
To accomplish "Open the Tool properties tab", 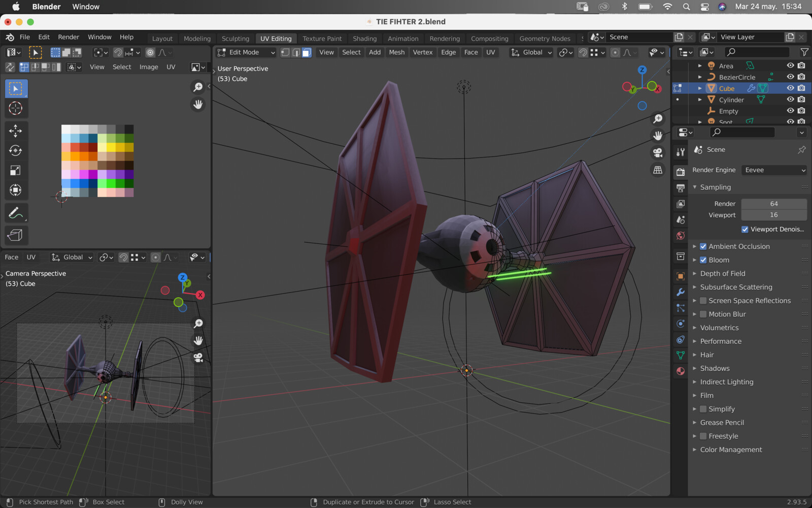I will pos(681,152).
